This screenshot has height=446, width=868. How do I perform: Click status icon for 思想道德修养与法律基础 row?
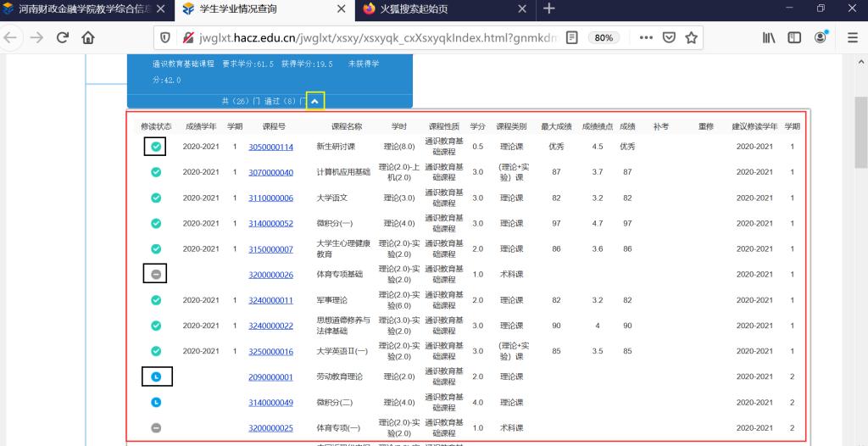point(156,326)
